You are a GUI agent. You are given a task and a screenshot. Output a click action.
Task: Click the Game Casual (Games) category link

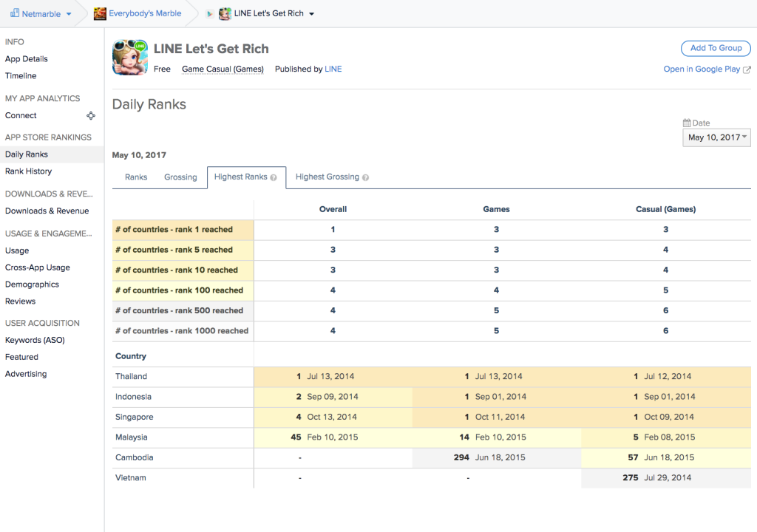(223, 69)
